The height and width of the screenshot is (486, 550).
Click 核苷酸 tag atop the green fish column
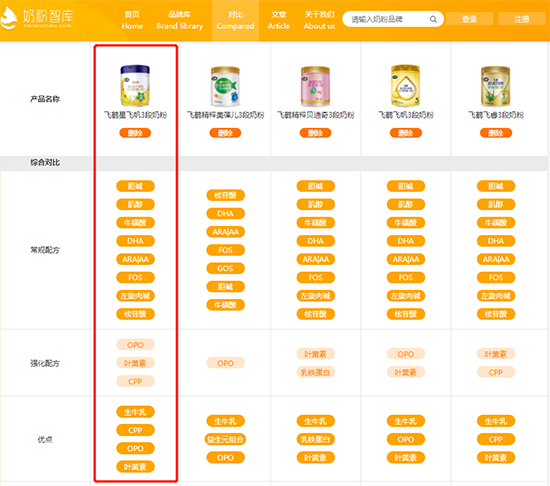tap(225, 195)
